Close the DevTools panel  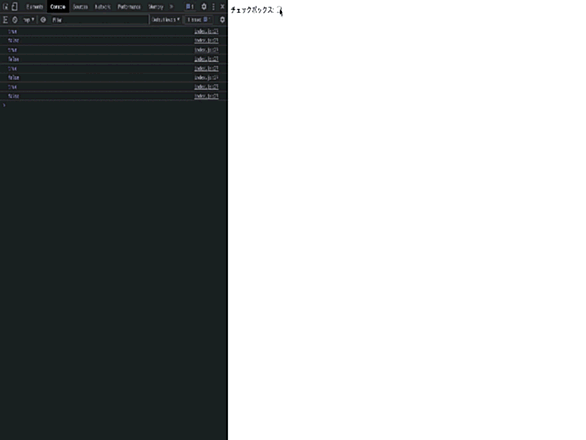(x=222, y=7)
